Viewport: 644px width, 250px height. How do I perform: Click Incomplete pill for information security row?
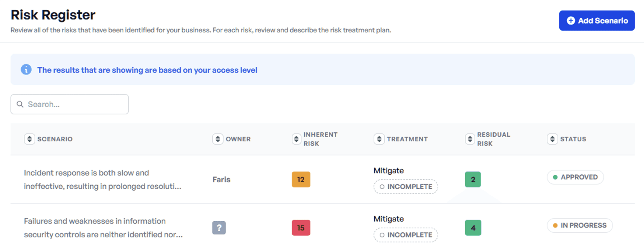click(406, 235)
